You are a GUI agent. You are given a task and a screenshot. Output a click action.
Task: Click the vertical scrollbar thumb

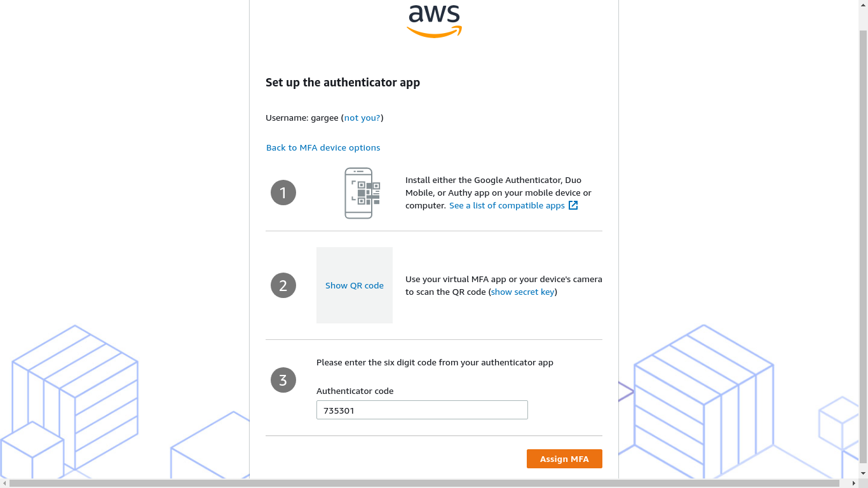pos(863,241)
